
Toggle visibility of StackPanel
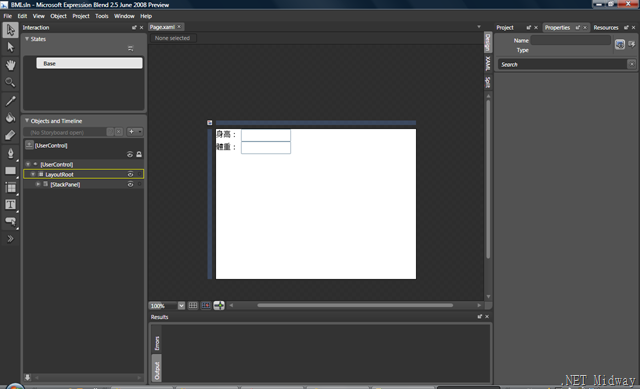pyautogui.click(x=130, y=184)
